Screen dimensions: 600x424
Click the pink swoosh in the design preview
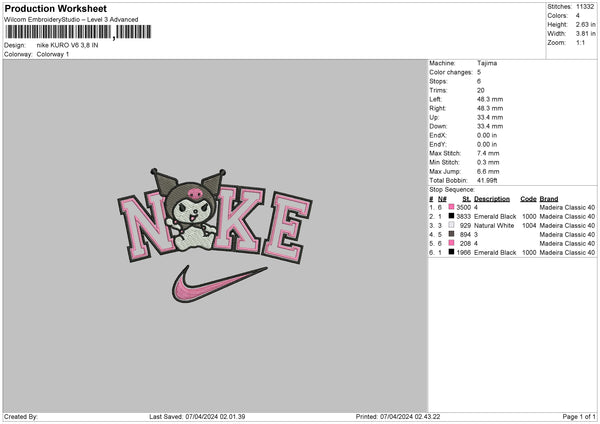219,283
